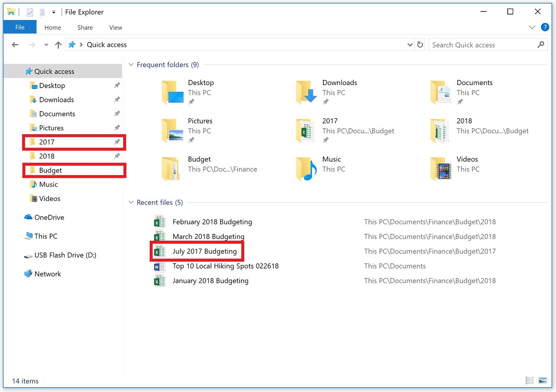The width and height of the screenshot is (556, 392).
Task: Collapse the Recent files section
Action: tap(131, 202)
